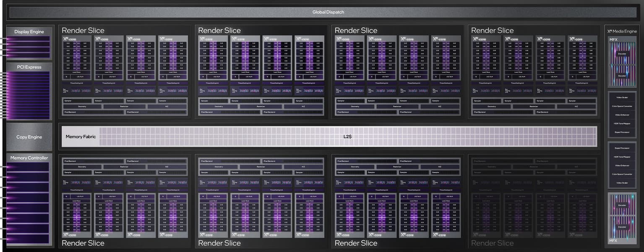Click the Copy Engine block
The height and width of the screenshot is (252, 644).
29,137
